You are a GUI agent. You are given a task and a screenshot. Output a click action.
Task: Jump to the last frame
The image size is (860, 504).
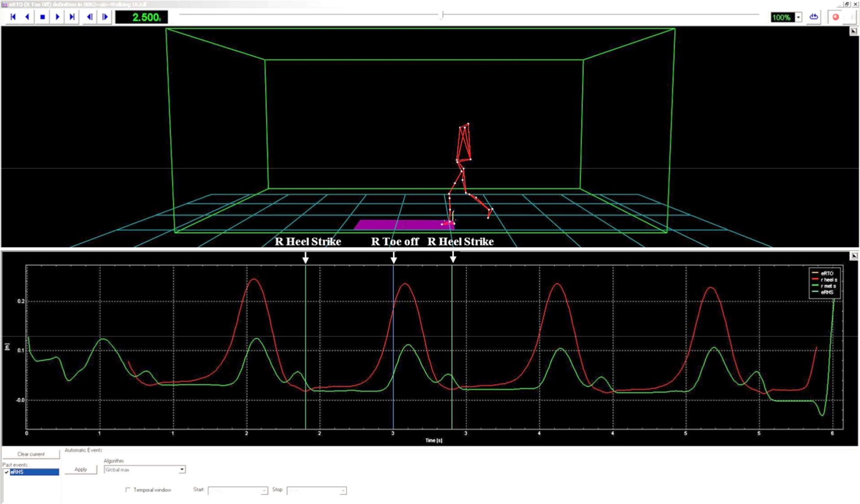72,17
